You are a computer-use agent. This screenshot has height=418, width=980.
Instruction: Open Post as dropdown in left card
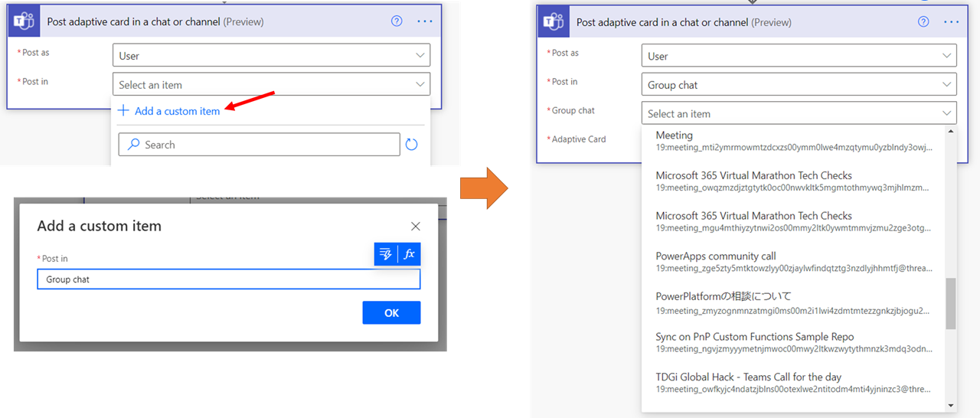[271, 55]
